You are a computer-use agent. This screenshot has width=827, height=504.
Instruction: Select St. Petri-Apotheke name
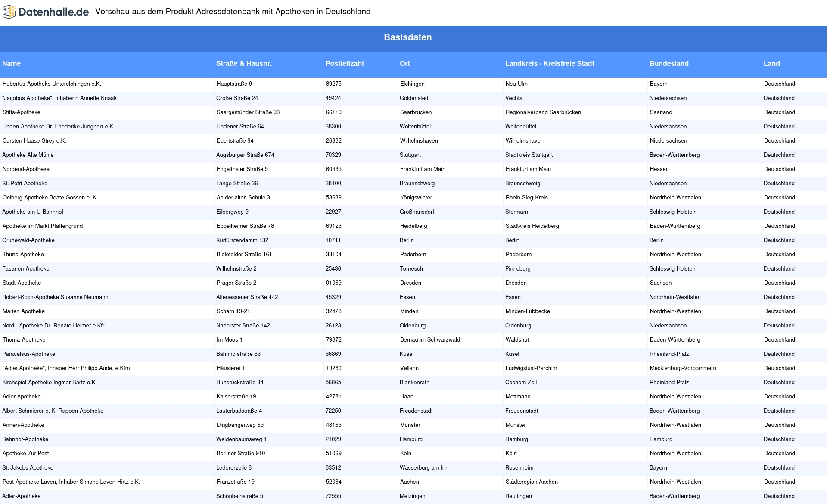click(25, 184)
